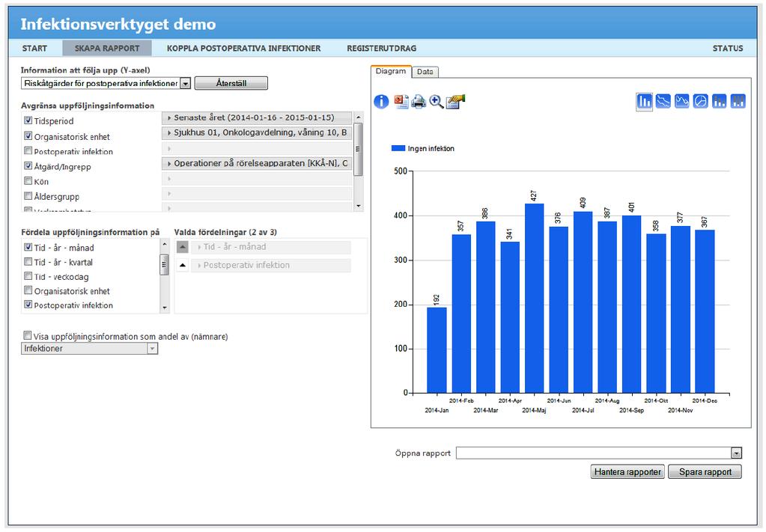Open the Öppna rapport dropdown
The image size is (766, 532).
pos(736,453)
